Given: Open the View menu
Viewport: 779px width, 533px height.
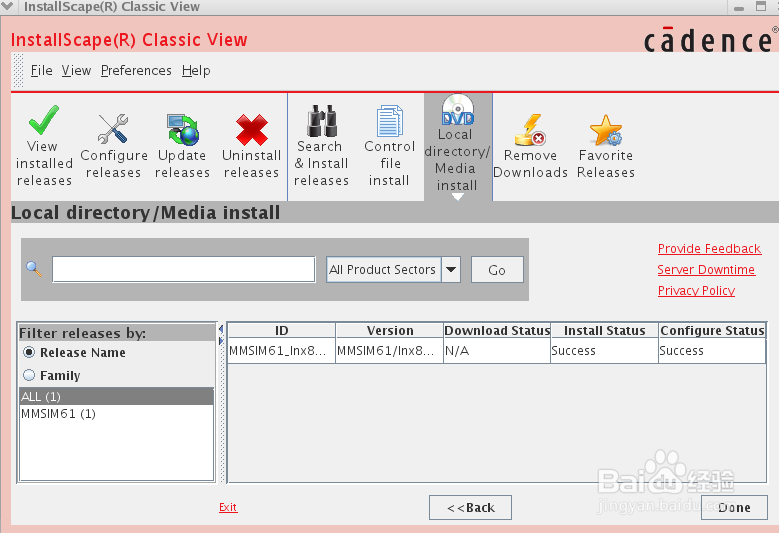Looking at the screenshot, I should click(76, 71).
